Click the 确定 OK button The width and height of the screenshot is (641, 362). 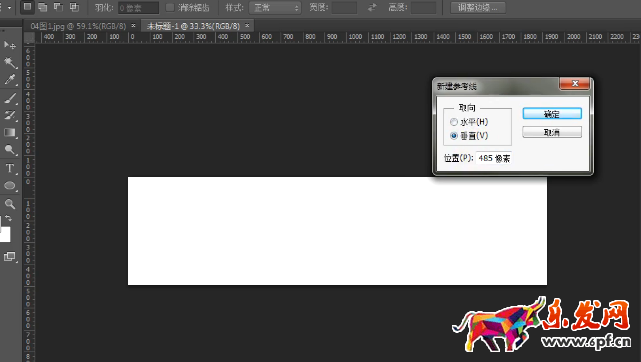(552, 114)
